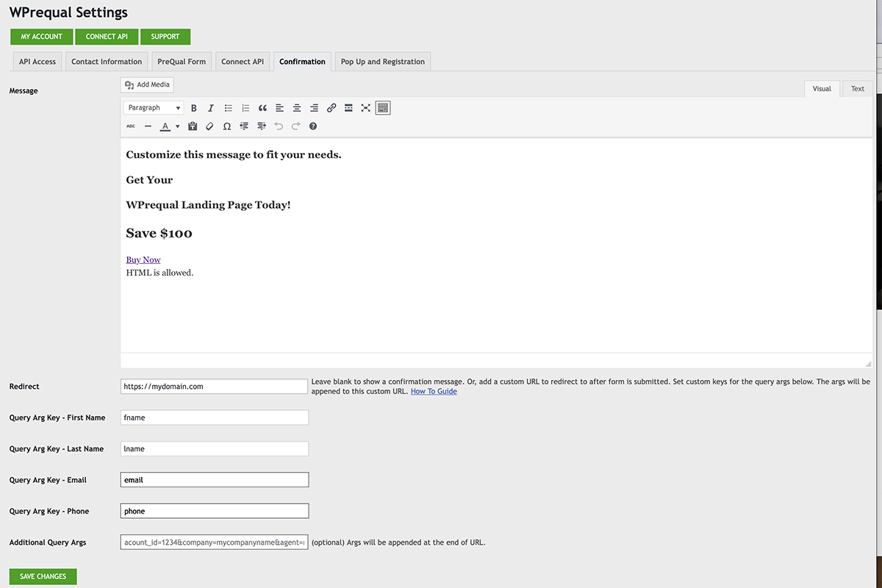This screenshot has height=588, width=882.
Task: Open the Paragraph format dropdown
Action: 154,108
